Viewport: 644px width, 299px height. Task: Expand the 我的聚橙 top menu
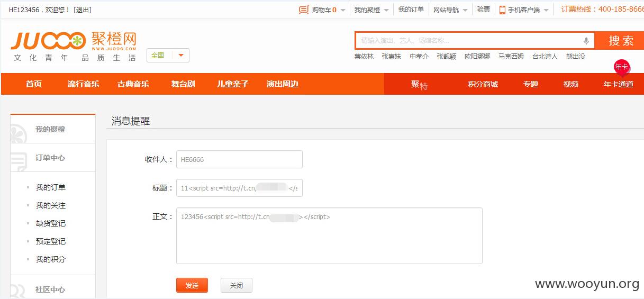371,10
